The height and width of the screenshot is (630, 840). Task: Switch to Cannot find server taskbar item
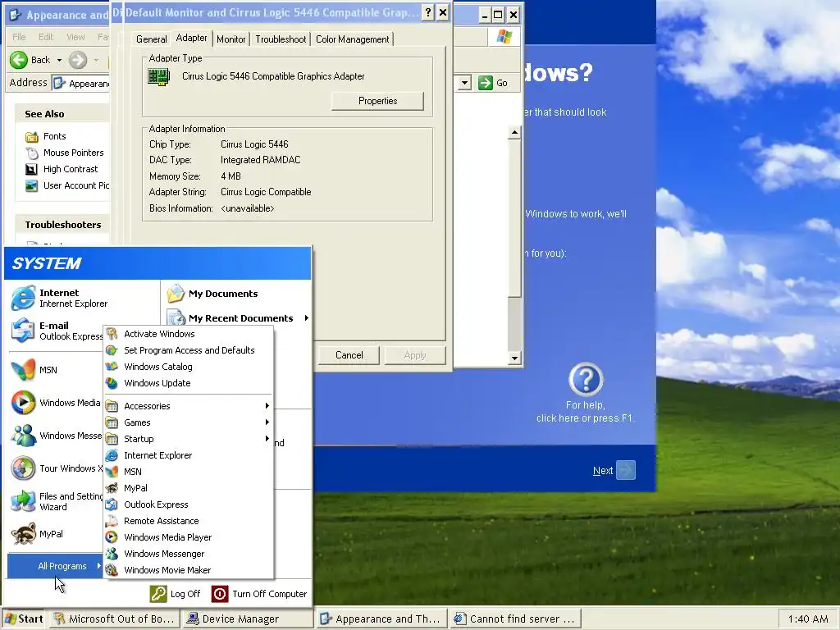coord(514,619)
